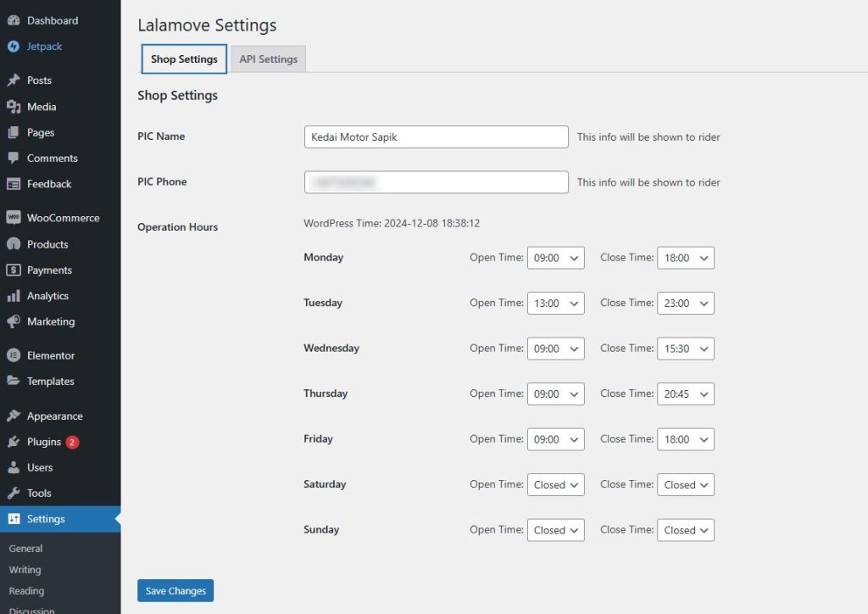Click the red Plugins update badge
Viewport: 868px width, 614px height.
[x=72, y=442]
